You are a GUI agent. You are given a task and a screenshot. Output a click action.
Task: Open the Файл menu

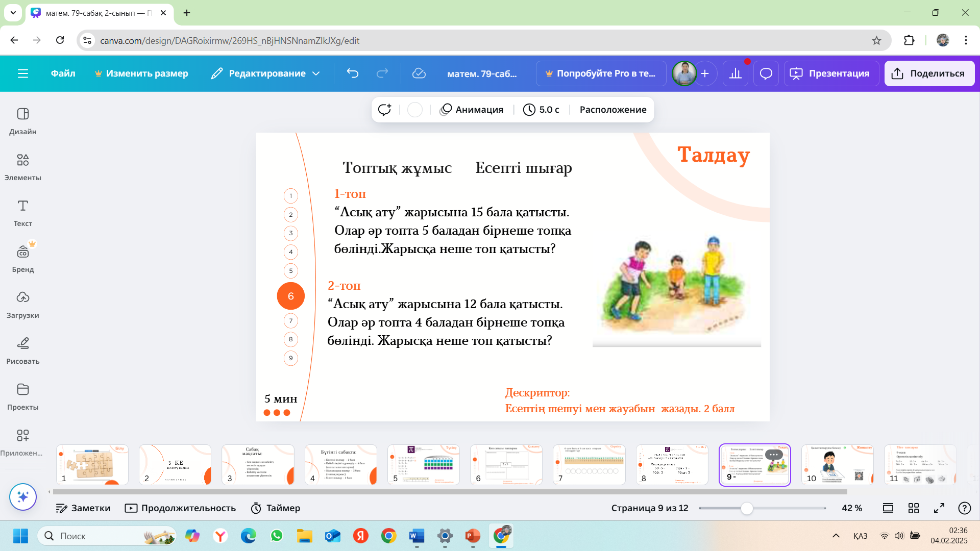[x=63, y=73]
